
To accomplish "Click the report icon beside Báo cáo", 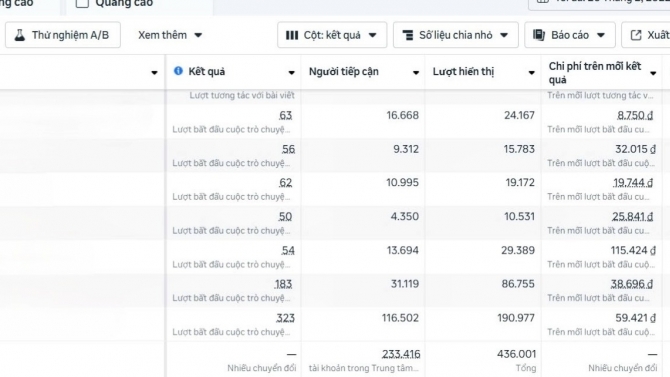I will 539,35.
